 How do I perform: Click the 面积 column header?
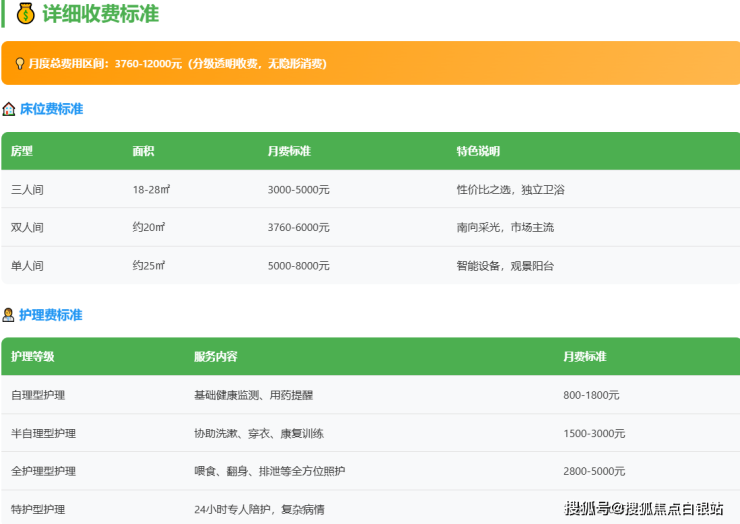tap(143, 151)
